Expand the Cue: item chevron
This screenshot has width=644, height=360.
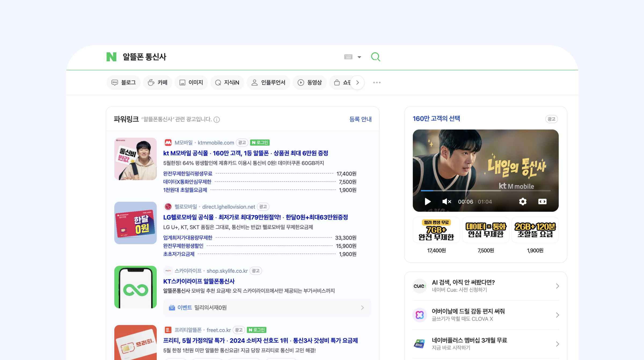tap(557, 286)
